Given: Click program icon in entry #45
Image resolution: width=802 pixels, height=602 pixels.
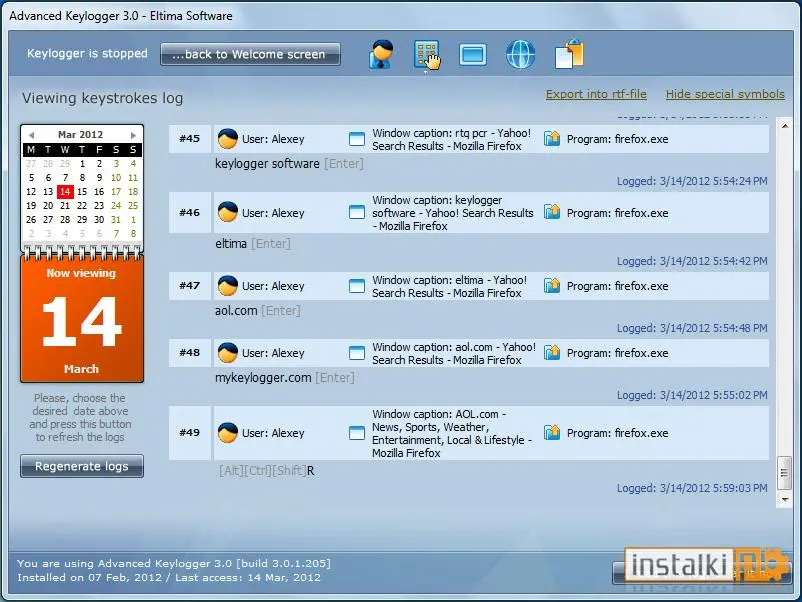Looking at the screenshot, I should pyautogui.click(x=552, y=138).
